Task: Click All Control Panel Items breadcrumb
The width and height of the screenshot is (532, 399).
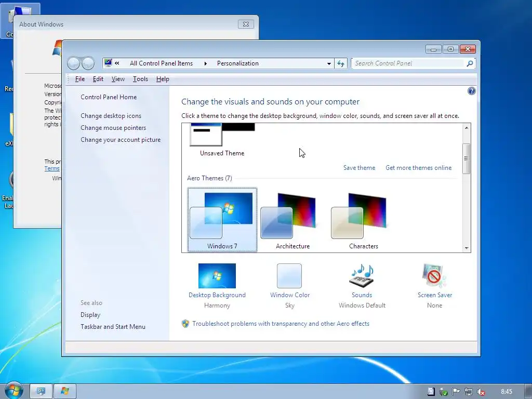Action: tap(161, 63)
